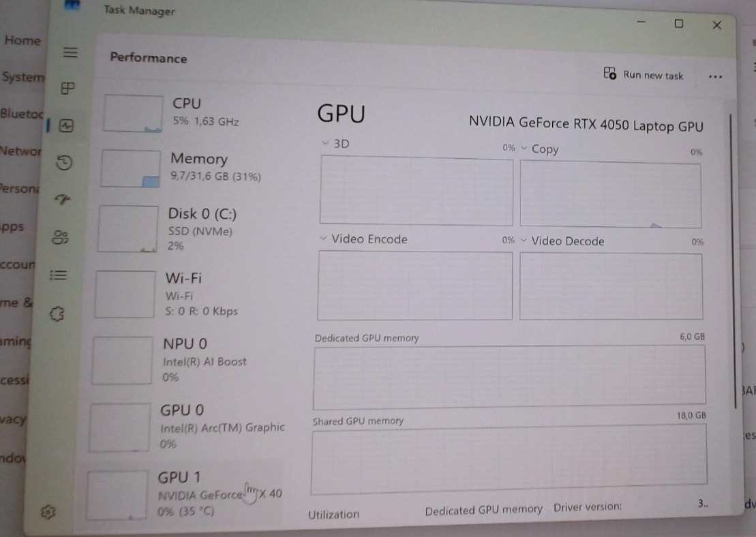Viewport: 756px width, 537px height.
Task: Open the Users page icon
Action: [60, 236]
